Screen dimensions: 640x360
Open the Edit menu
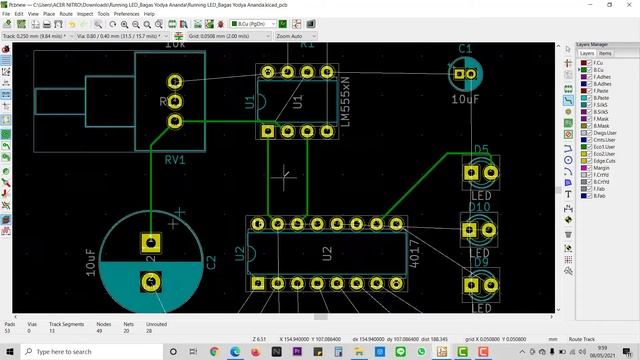[19, 14]
